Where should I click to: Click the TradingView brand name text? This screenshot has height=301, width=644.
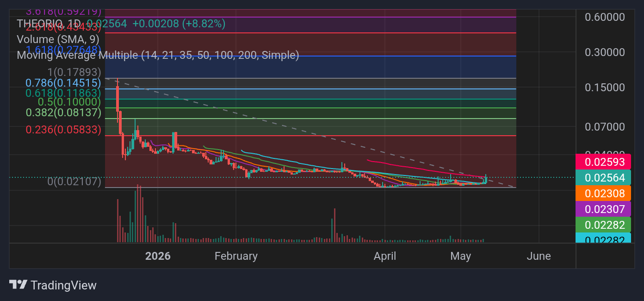click(x=63, y=285)
